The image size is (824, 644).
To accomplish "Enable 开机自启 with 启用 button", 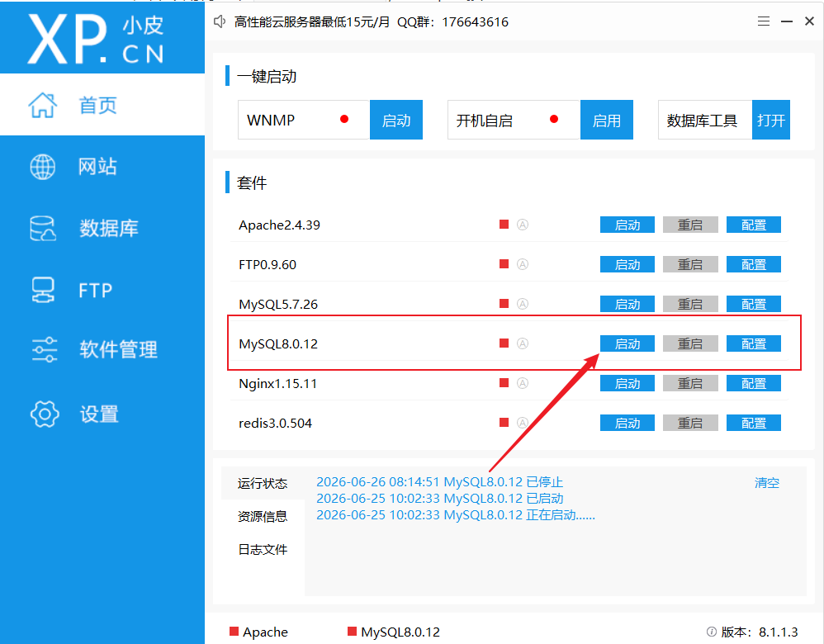I will click(x=606, y=120).
